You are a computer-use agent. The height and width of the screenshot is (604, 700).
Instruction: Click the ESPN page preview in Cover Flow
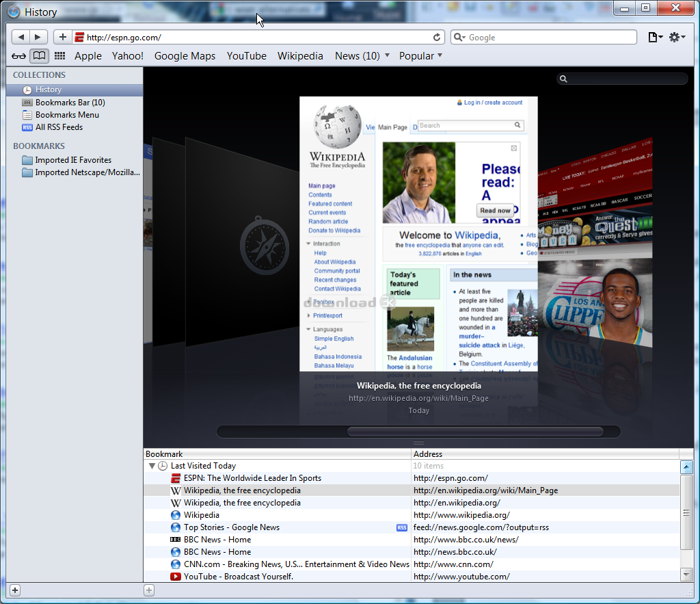[x=595, y=244]
